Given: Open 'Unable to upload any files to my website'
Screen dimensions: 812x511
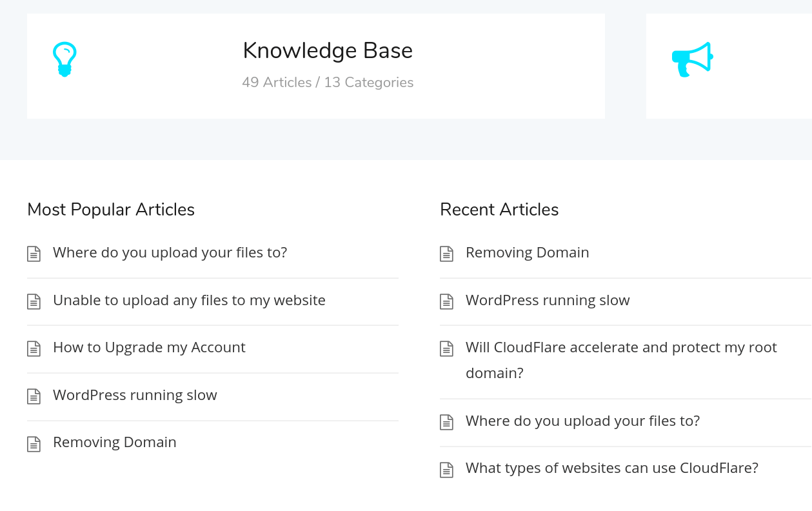Looking at the screenshot, I should pyautogui.click(x=189, y=300).
